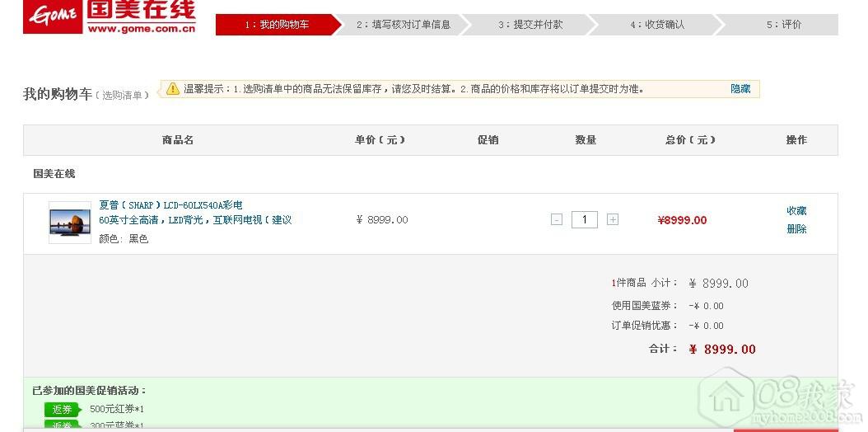This screenshot has width=868, height=432.
Task: Click 收藏 to save the item
Action: [796, 211]
